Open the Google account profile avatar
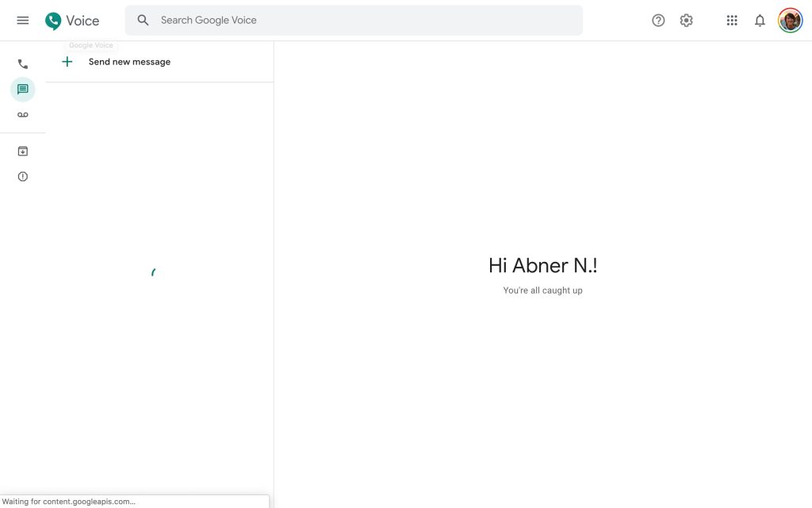 [790, 21]
